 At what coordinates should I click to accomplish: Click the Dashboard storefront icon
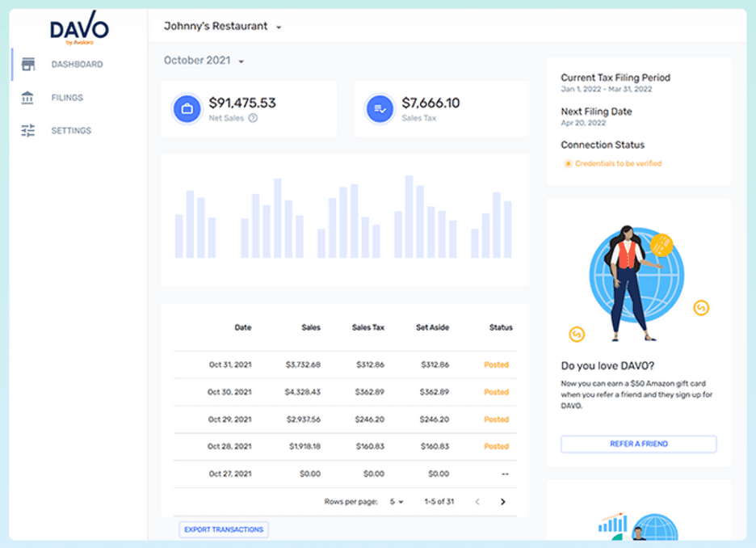(x=28, y=65)
